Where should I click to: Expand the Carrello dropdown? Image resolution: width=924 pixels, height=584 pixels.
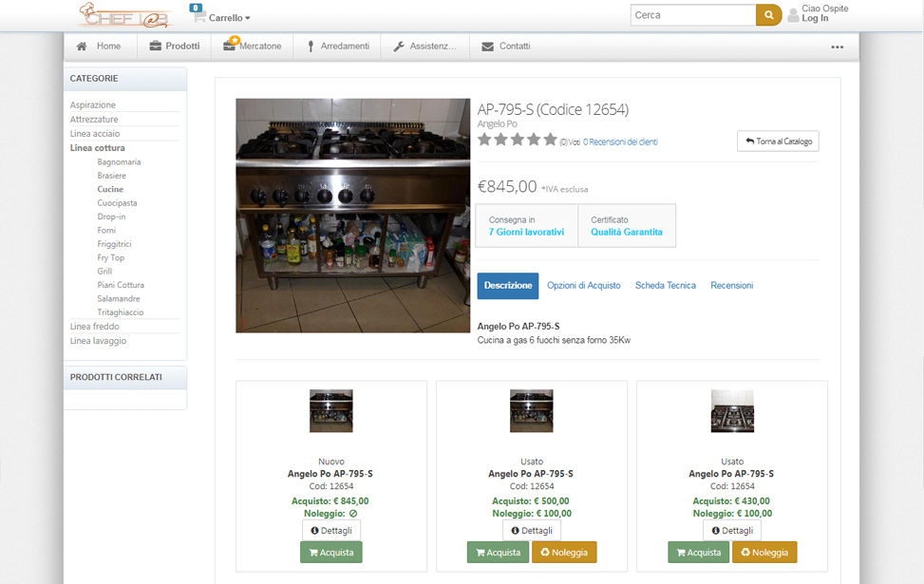[x=229, y=18]
